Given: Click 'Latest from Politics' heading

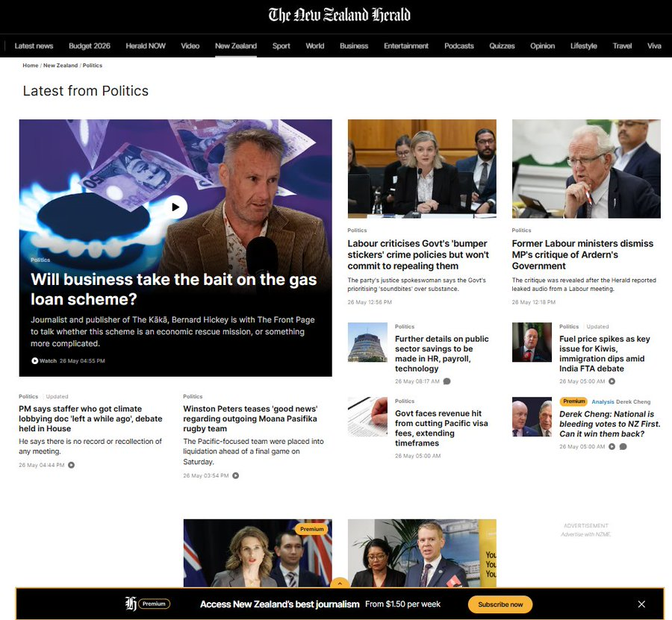Looking at the screenshot, I should [86, 91].
